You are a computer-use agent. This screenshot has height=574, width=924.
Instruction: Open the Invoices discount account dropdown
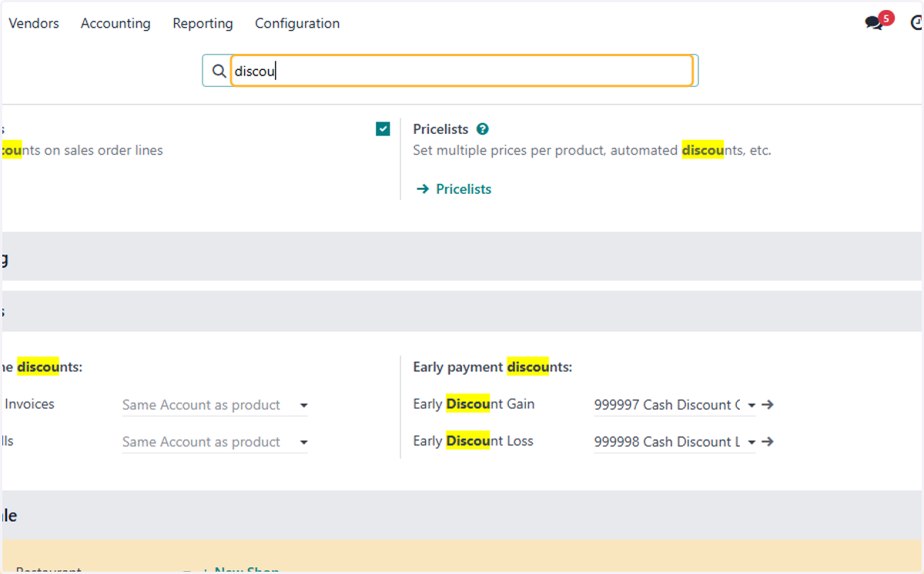[x=215, y=405]
